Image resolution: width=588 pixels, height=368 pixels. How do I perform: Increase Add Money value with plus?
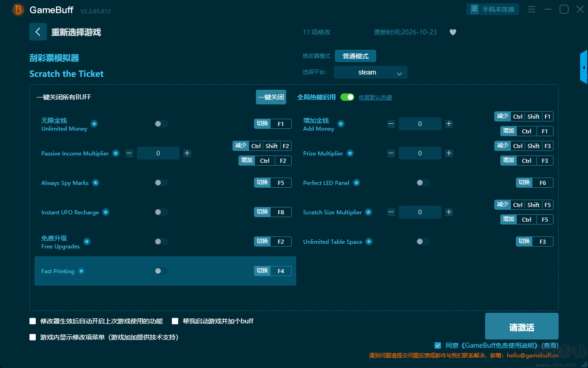click(449, 124)
